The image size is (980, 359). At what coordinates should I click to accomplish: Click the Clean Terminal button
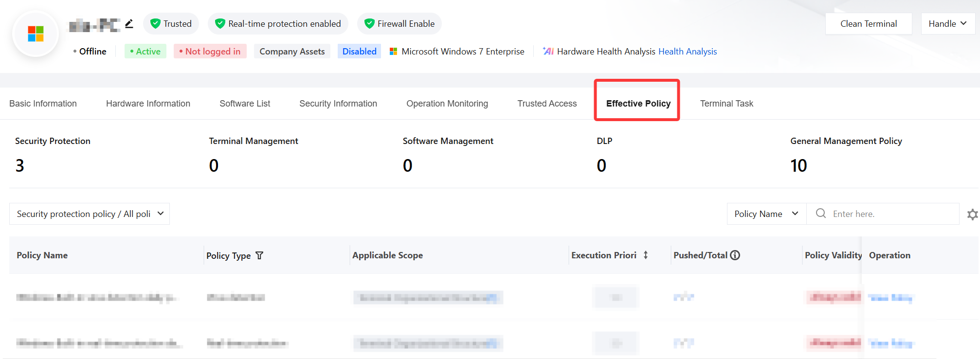coord(869,24)
